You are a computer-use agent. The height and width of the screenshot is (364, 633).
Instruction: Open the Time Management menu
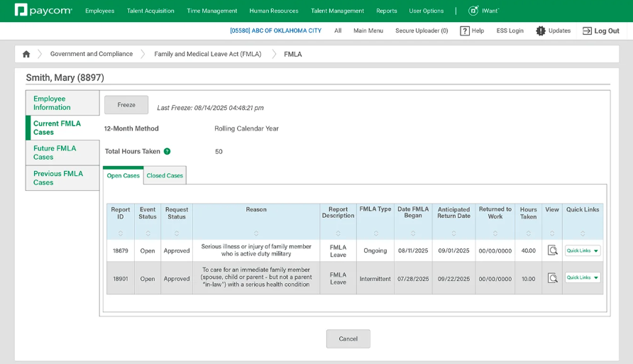212,11
